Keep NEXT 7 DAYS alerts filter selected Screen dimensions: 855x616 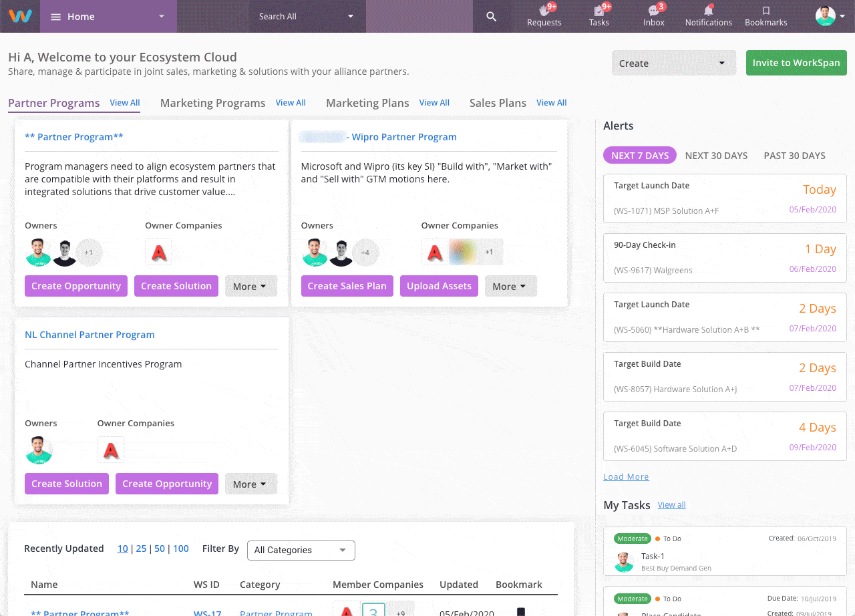pos(639,155)
